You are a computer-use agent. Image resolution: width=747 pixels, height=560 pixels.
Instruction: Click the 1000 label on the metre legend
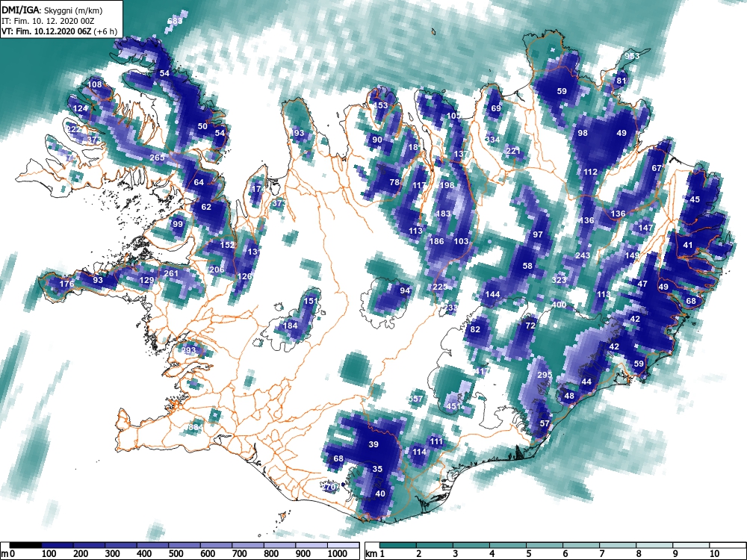(x=337, y=554)
